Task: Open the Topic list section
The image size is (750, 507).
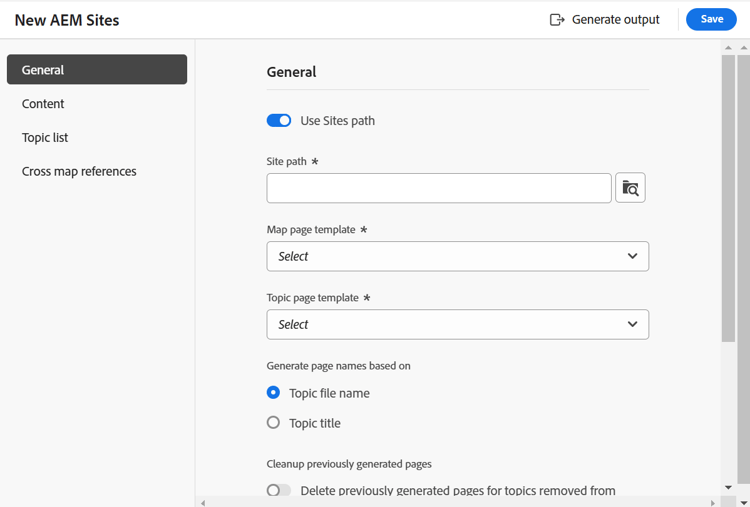Action: (45, 138)
